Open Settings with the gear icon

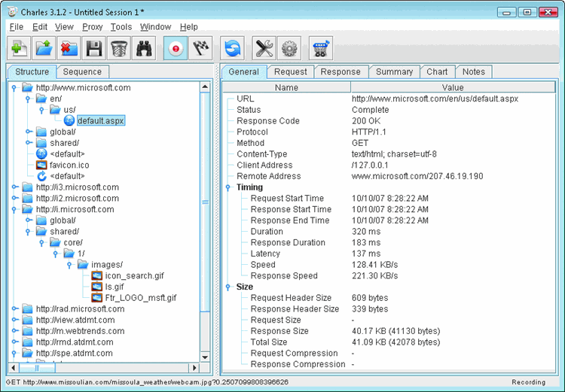(x=289, y=48)
